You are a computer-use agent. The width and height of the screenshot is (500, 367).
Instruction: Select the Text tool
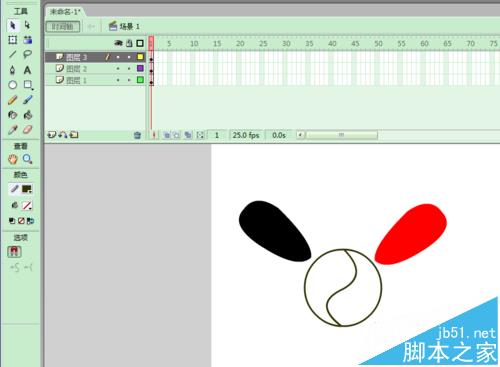coord(27,70)
